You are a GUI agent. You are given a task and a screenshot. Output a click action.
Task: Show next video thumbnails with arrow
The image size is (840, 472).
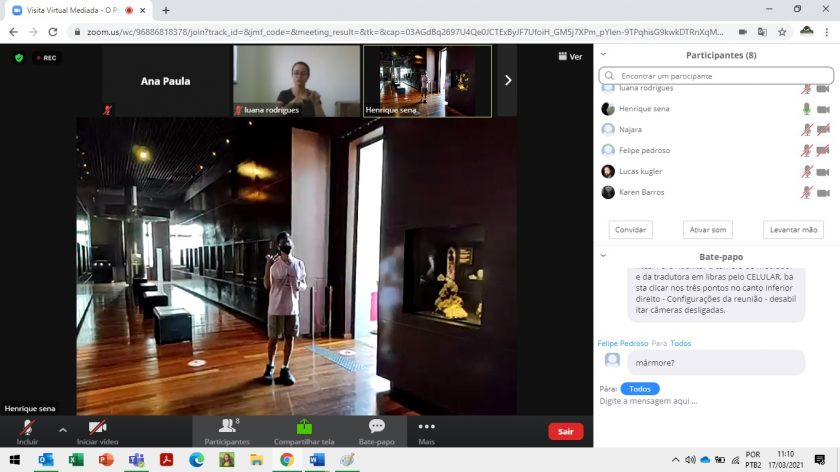(508, 80)
